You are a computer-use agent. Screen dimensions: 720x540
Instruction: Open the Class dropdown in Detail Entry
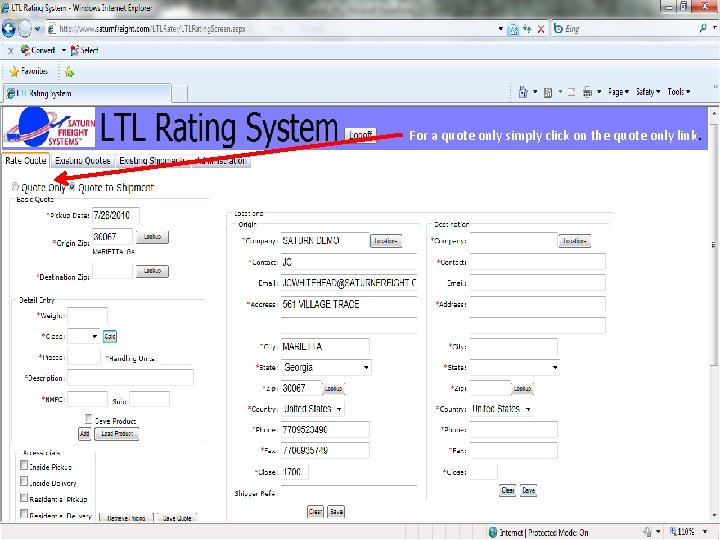[x=83, y=336]
